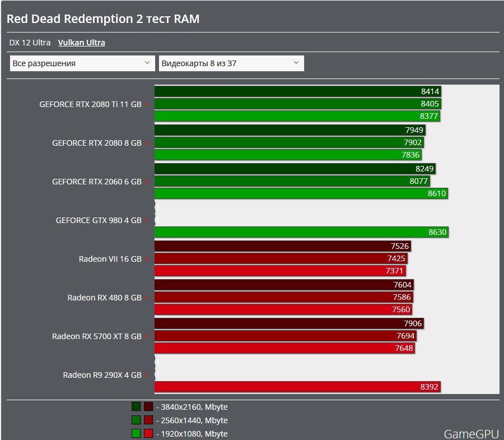Click the 7836 bar for RTX 2080
This screenshot has width=504, height=440.
coord(288,155)
